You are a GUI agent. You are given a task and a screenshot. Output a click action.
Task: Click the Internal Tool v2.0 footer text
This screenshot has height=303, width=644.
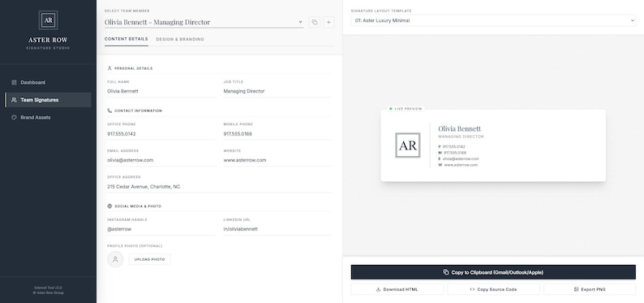[48, 288]
